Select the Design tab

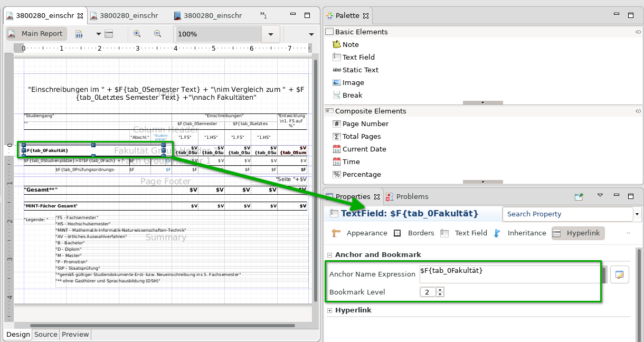click(x=18, y=334)
